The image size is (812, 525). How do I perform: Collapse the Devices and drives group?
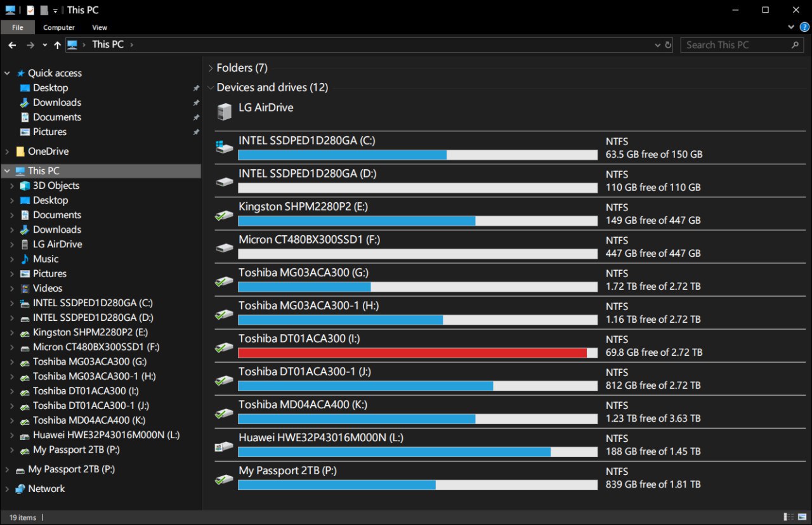pyautogui.click(x=211, y=87)
